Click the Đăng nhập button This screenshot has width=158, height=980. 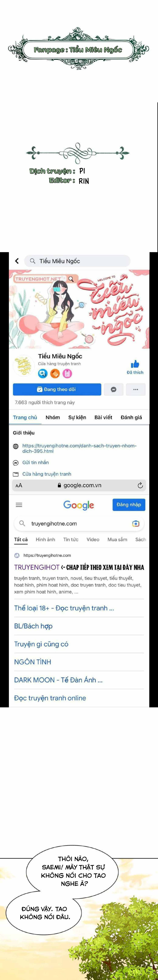click(129, 505)
